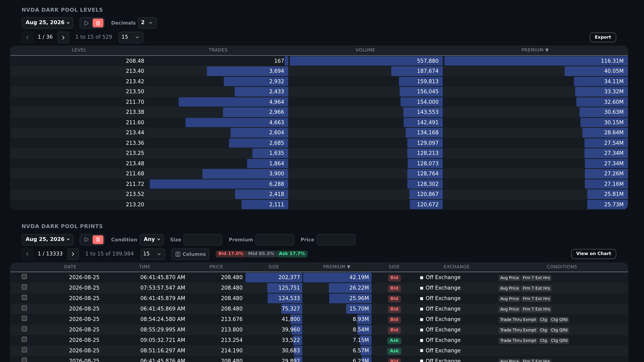
Task: Click the 202,377 size cell
Action: pyautogui.click(x=274, y=277)
